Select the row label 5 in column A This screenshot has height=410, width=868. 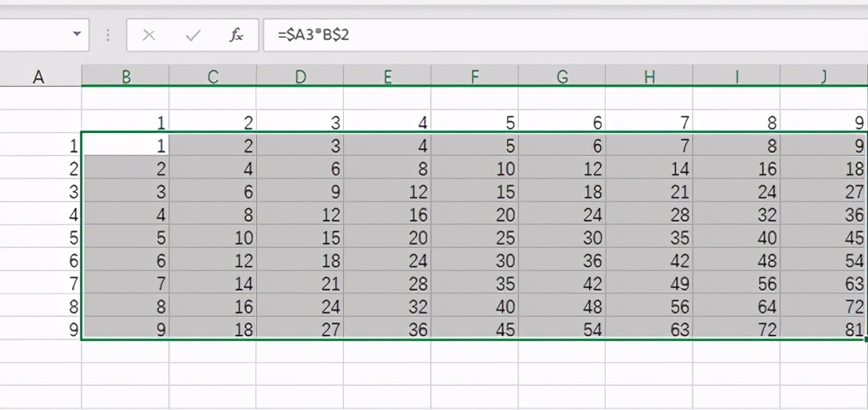click(x=41, y=236)
